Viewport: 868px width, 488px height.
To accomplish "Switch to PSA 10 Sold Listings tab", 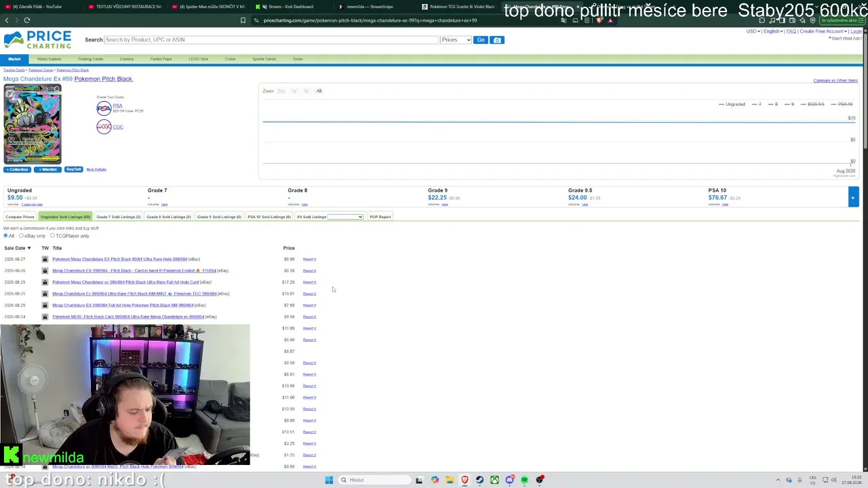I will pyautogui.click(x=269, y=217).
